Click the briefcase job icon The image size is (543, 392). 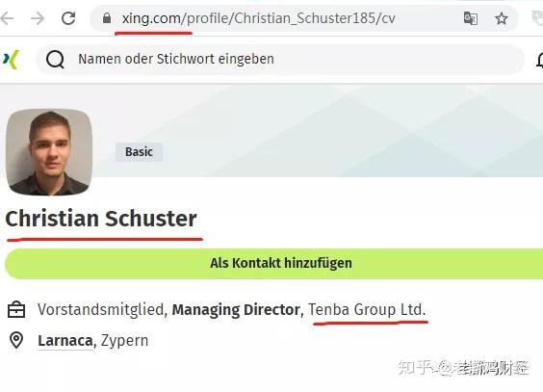[16, 309]
